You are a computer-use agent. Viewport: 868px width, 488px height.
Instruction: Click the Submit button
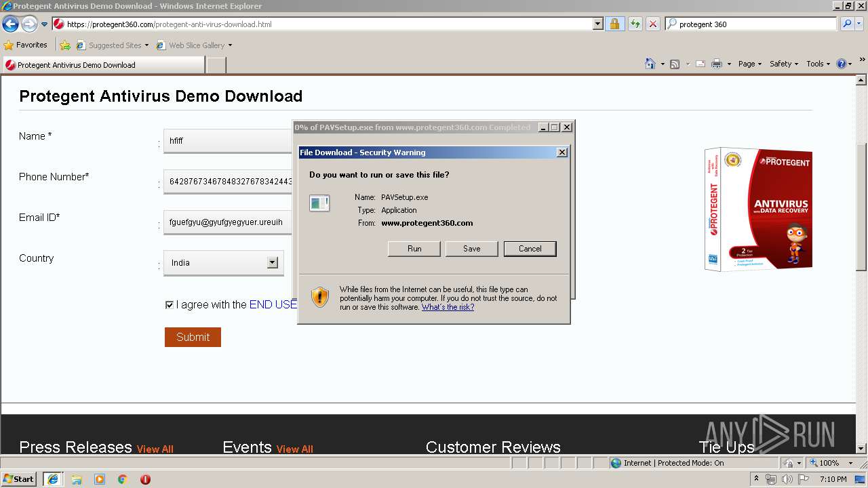pyautogui.click(x=193, y=337)
